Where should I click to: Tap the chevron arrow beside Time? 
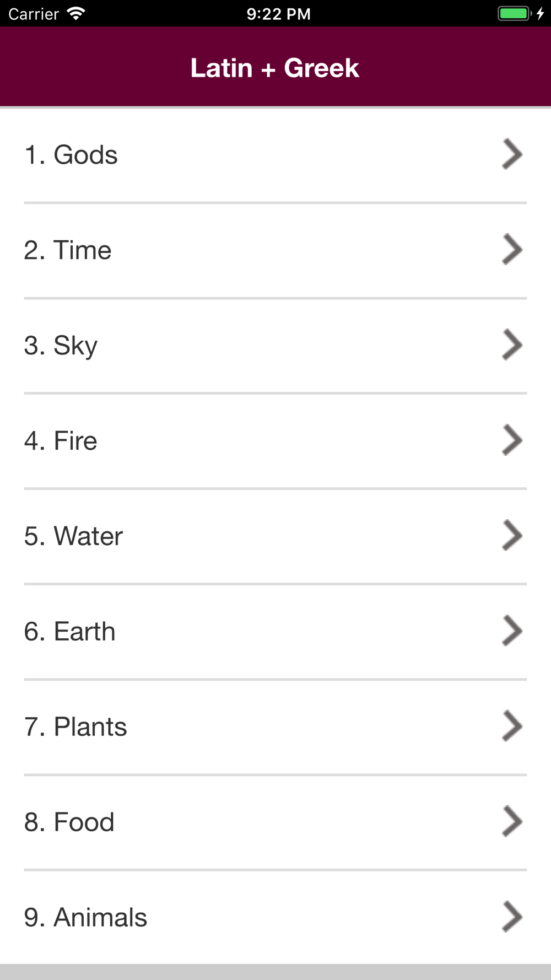[x=512, y=250]
